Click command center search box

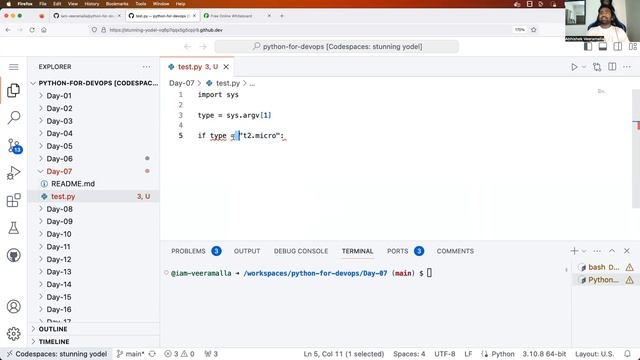coord(336,47)
